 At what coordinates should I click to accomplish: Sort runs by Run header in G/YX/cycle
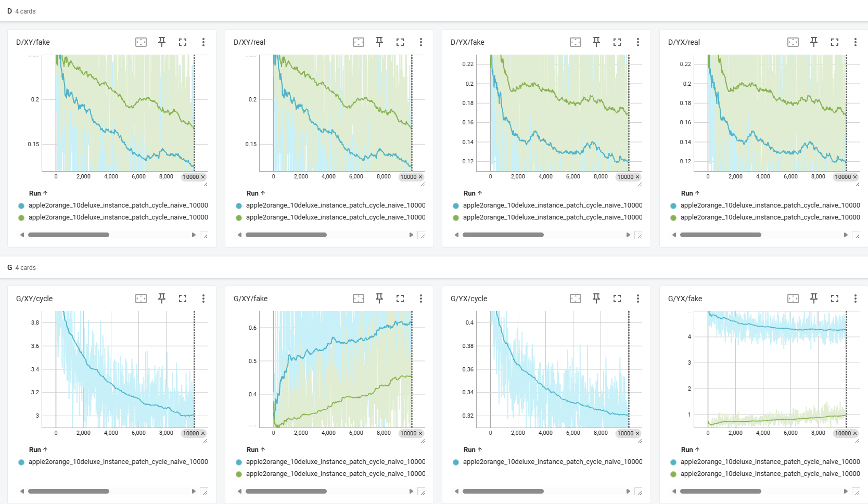click(473, 449)
